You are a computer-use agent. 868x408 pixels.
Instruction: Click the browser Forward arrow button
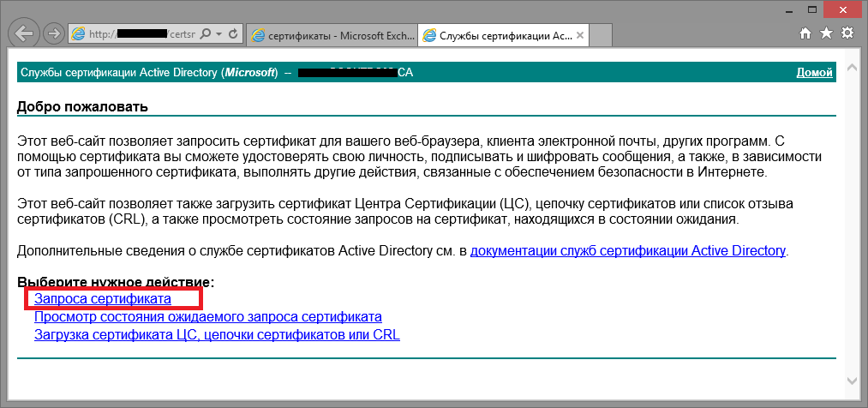tap(53, 34)
